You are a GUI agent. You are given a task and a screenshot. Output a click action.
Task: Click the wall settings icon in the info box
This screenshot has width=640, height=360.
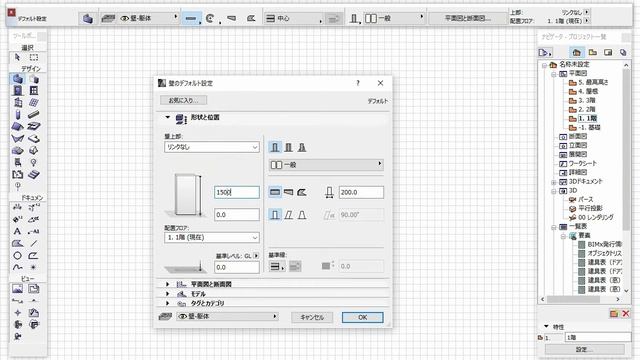click(x=87, y=18)
